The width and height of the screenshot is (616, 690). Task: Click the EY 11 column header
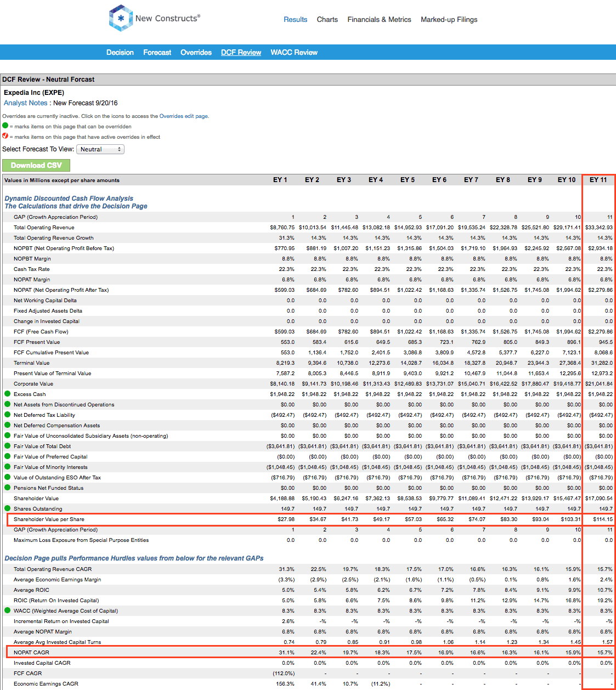tap(598, 180)
